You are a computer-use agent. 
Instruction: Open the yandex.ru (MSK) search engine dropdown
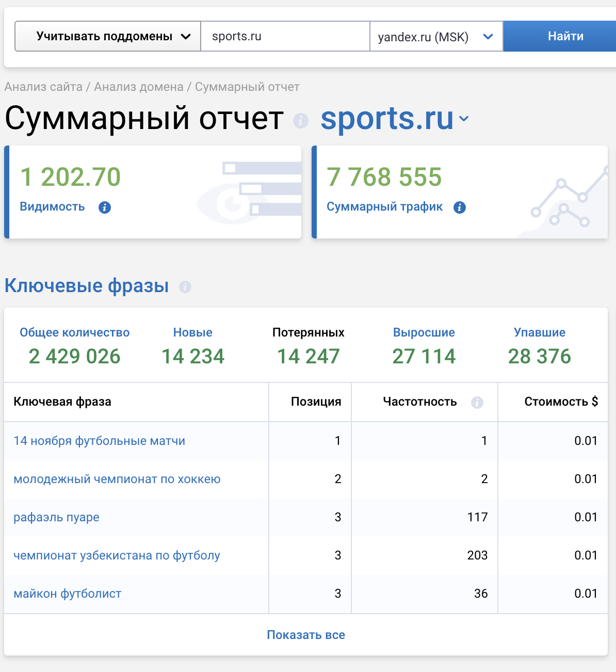coord(436,36)
